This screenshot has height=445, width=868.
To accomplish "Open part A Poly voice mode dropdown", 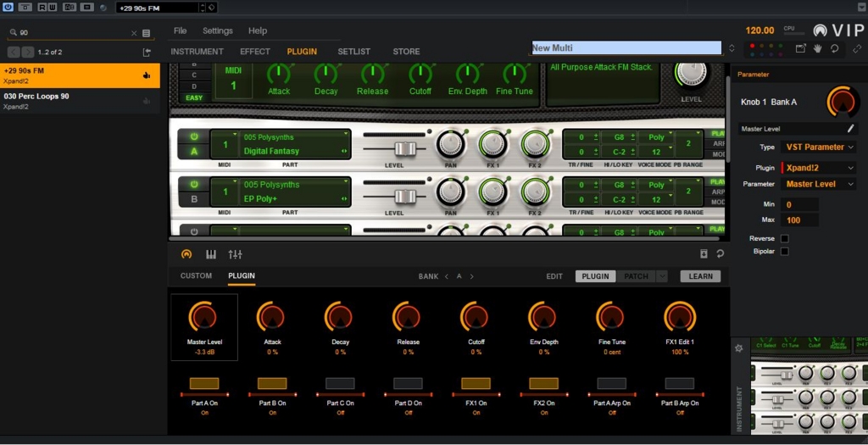I will tap(656, 137).
